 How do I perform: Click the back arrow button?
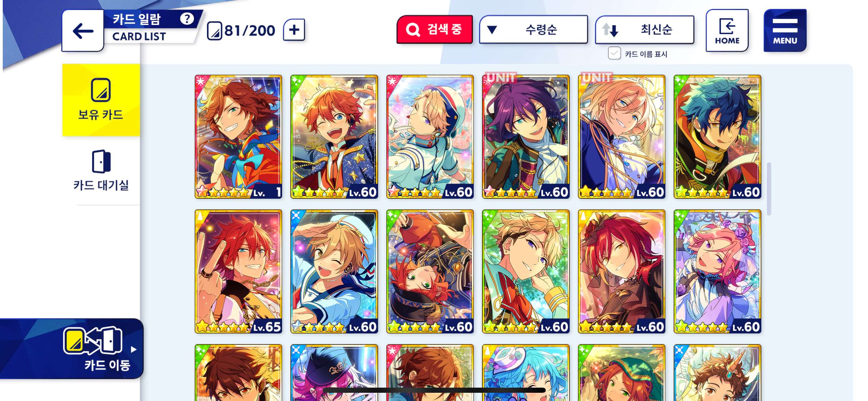(83, 31)
